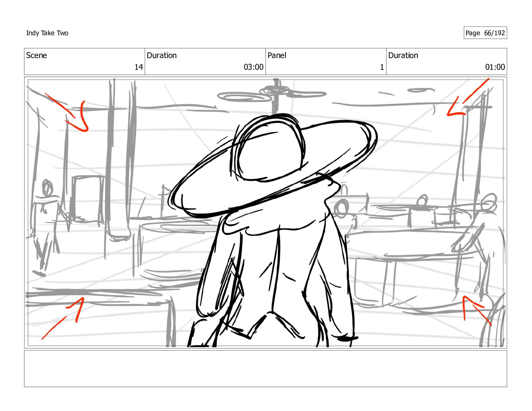Click the 'Indy Take Two' project title

(47, 33)
